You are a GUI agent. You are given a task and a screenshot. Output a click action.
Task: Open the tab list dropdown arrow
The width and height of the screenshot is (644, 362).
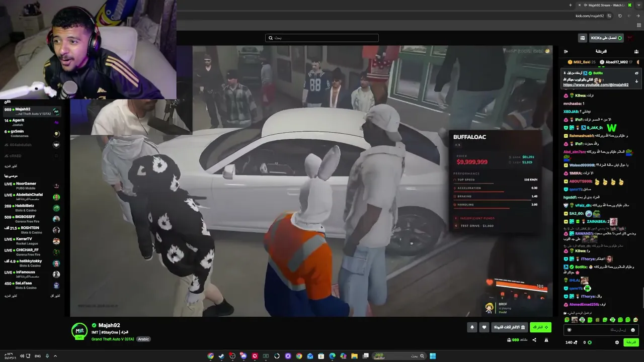click(638, 5)
